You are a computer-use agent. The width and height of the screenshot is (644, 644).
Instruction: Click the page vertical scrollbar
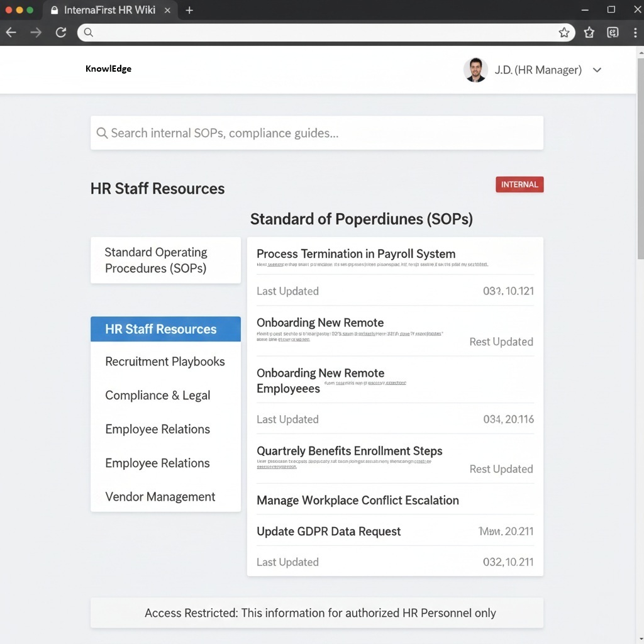[640, 157]
